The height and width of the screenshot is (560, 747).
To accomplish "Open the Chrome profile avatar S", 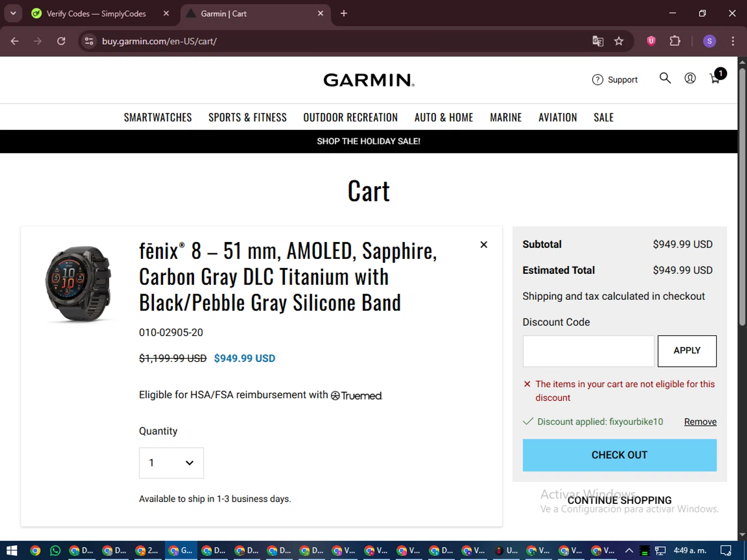I will click(x=709, y=41).
